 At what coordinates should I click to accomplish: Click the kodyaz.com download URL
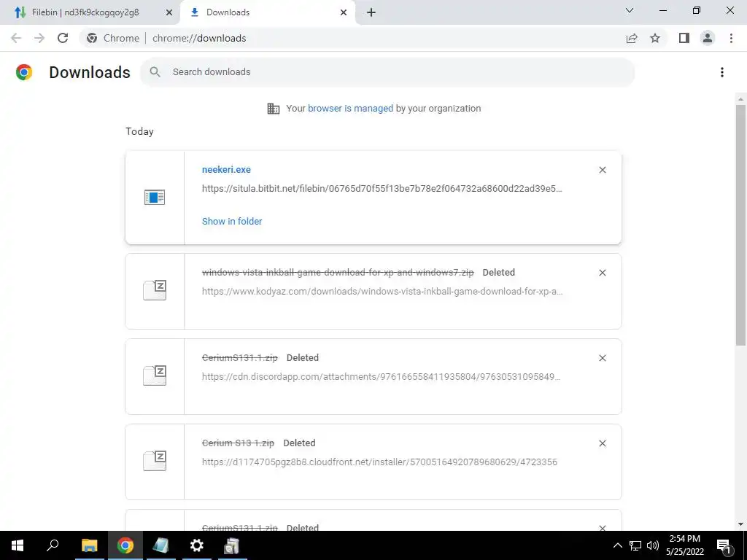(x=382, y=292)
